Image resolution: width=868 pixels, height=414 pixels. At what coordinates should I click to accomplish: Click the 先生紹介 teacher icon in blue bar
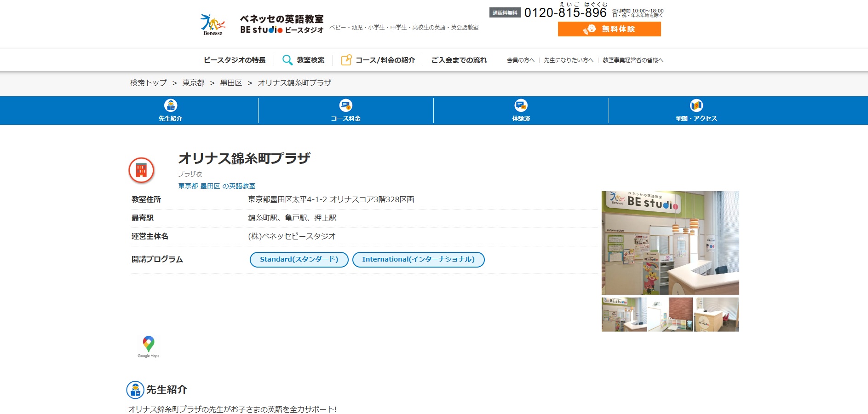tap(171, 105)
